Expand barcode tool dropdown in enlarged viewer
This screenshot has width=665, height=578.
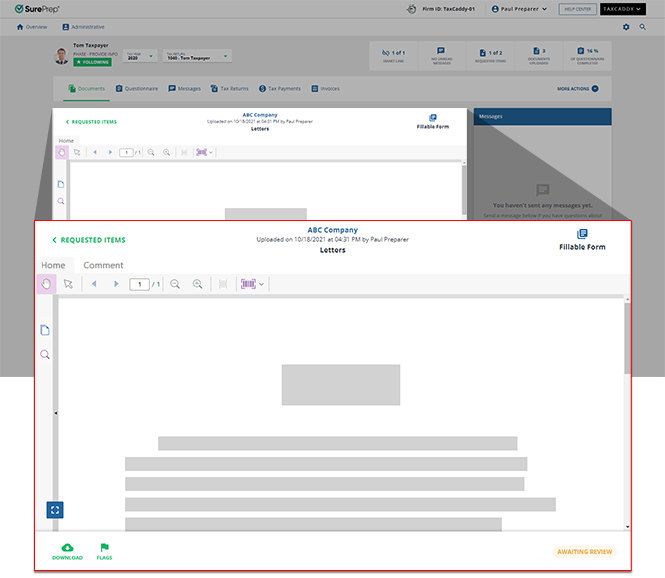pos(262,284)
